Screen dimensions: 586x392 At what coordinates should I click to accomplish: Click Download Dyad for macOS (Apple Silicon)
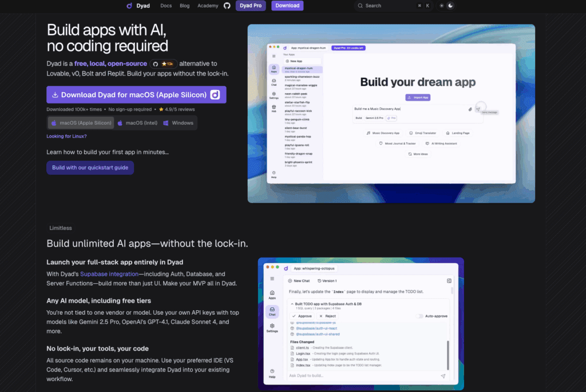point(136,95)
